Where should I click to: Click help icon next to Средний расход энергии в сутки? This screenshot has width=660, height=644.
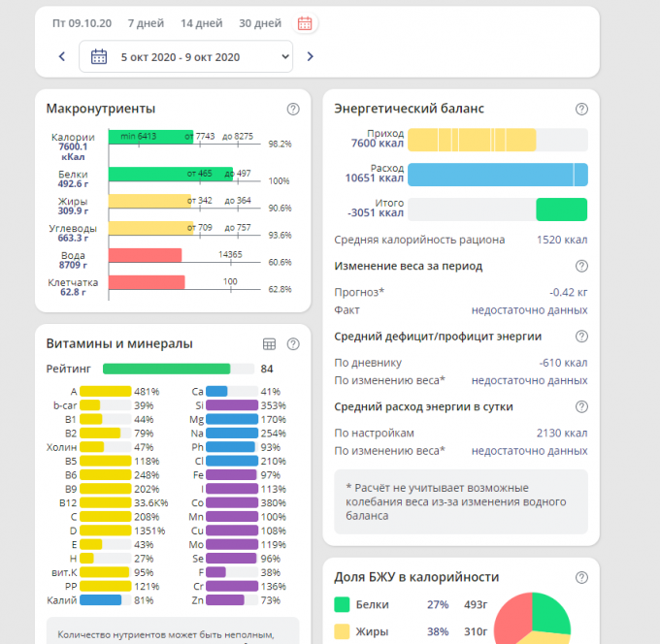pyautogui.click(x=581, y=407)
